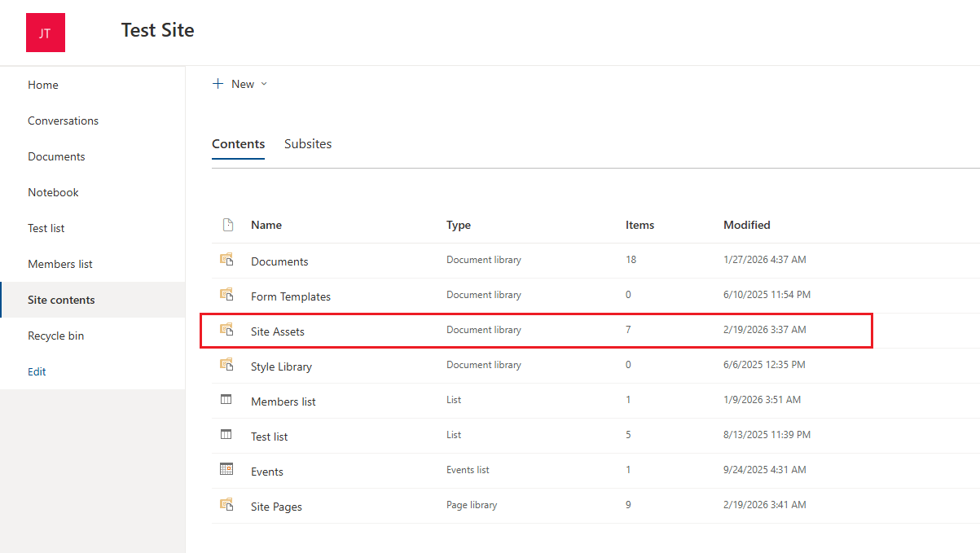Image resolution: width=980 pixels, height=553 pixels.
Task: Click date 1/9/2026 3:51 AM
Action: [x=762, y=400]
